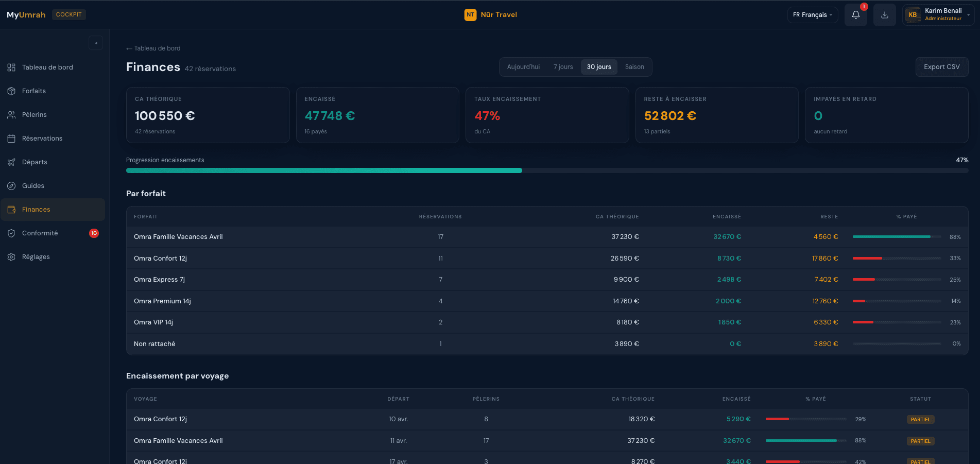Click the Progression encaissements progress bar

pyautogui.click(x=547, y=170)
